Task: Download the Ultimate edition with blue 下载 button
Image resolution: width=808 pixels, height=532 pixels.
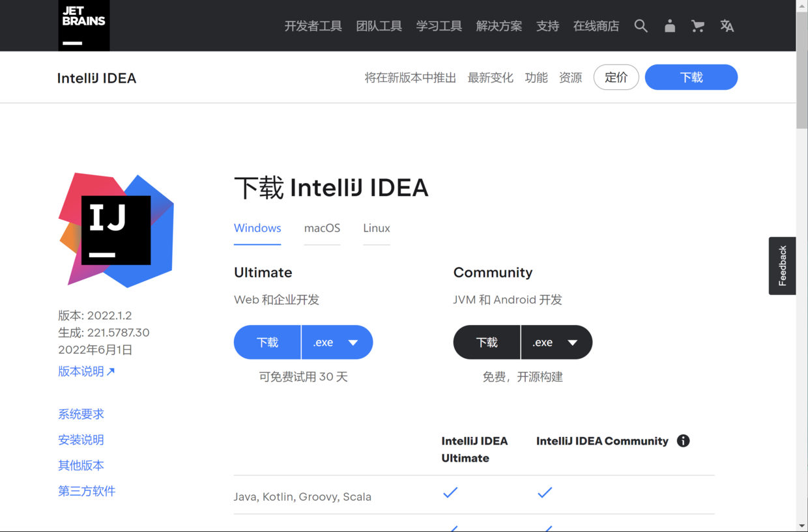Action: (267, 343)
